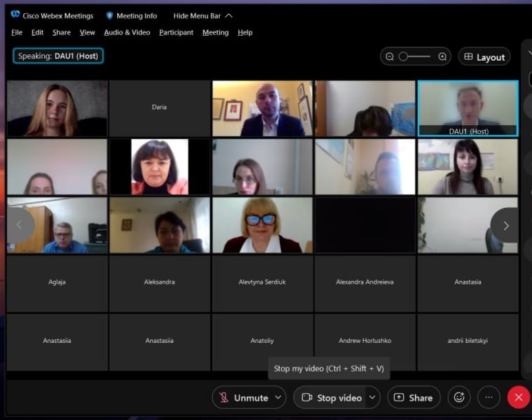This screenshot has height=420, width=532.
Task: Open the File menu
Action: 17,32
